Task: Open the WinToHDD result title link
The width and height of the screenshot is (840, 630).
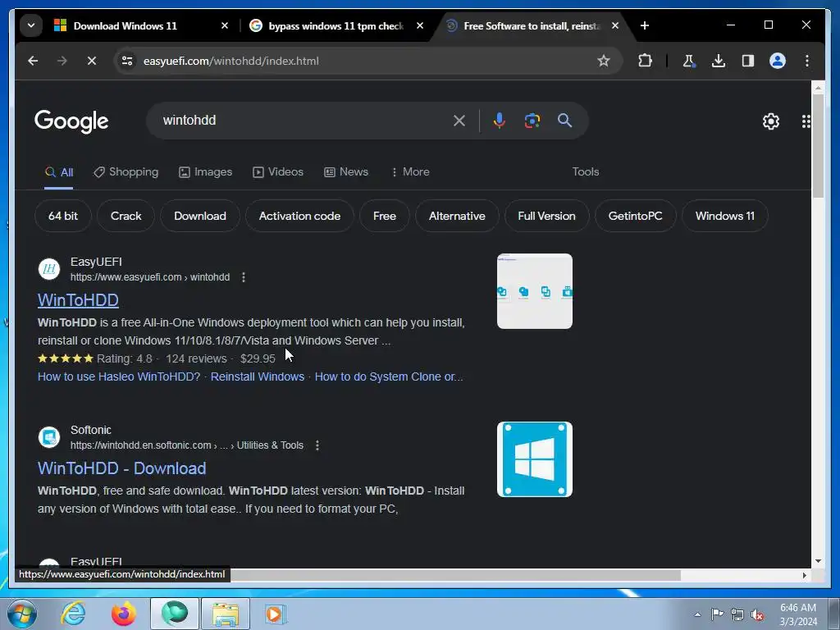Action: 78,300
